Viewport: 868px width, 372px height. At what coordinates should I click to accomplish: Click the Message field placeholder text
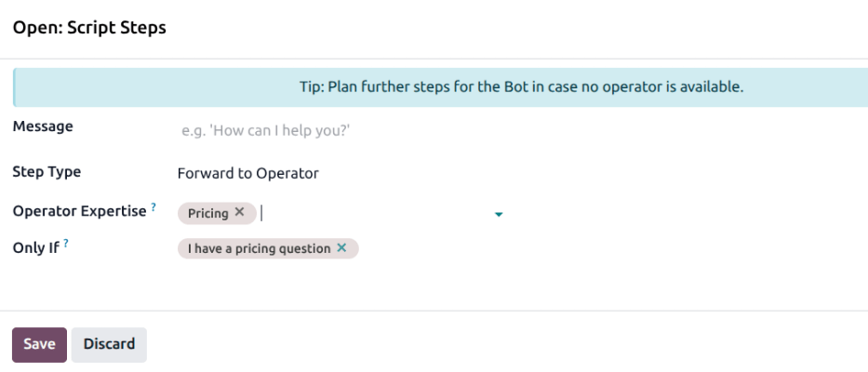pos(265,130)
